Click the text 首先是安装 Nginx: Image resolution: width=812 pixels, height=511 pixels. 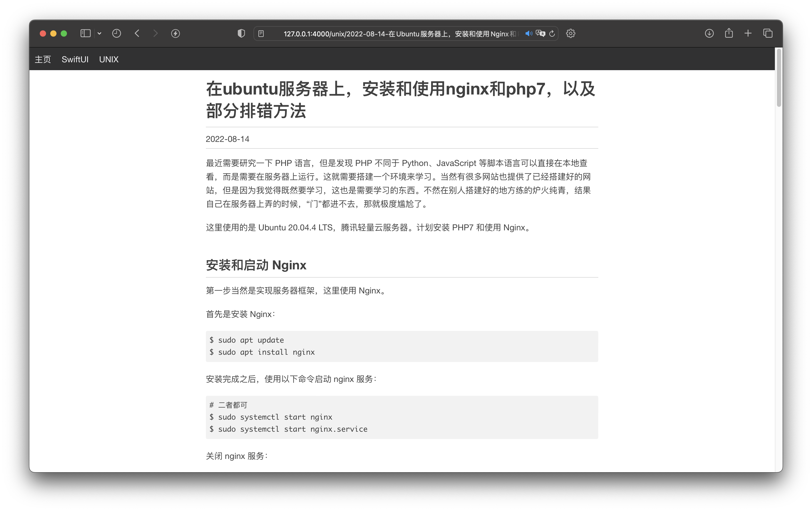click(x=240, y=314)
